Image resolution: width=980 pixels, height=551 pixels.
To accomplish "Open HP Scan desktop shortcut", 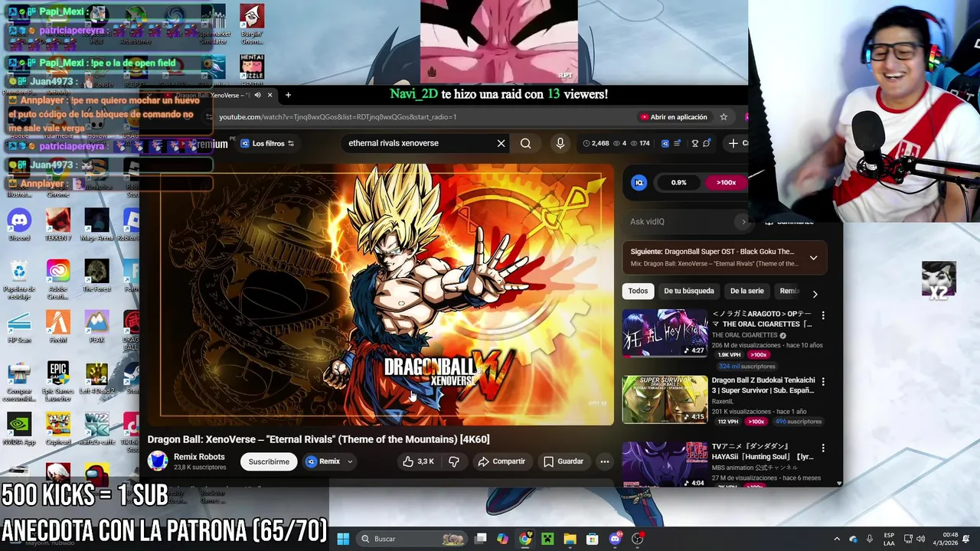I will coord(19,328).
